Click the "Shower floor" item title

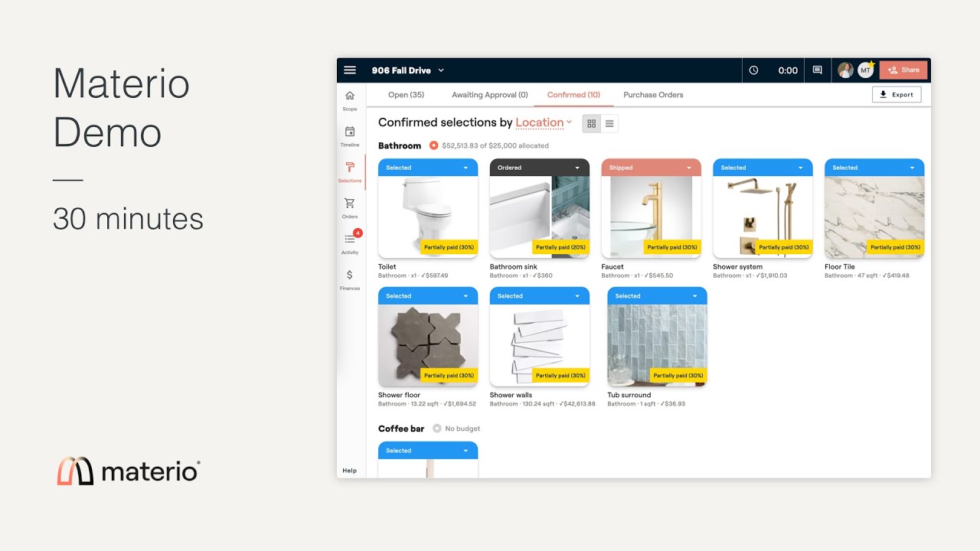(400, 396)
